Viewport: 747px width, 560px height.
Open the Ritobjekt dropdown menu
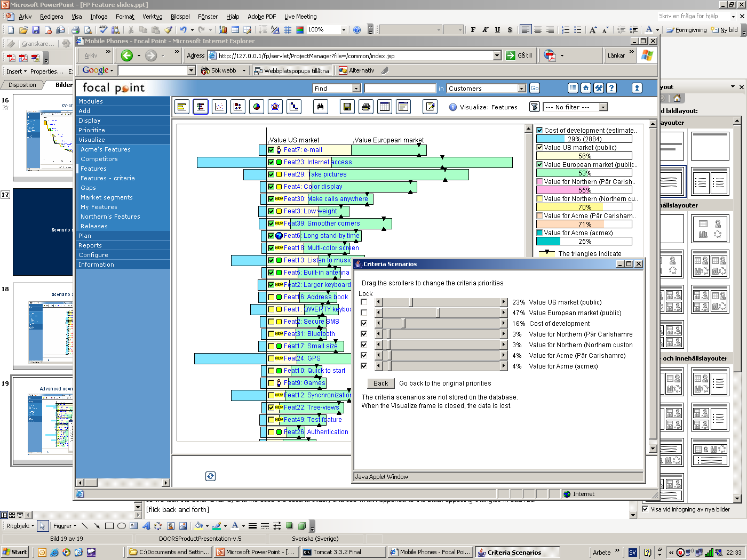click(x=20, y=526)
